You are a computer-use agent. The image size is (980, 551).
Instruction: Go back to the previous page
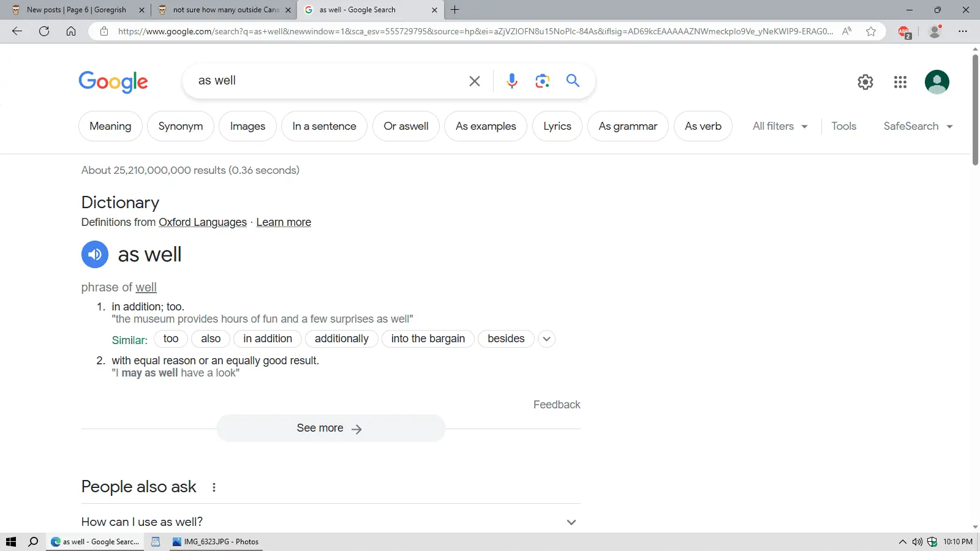[x=17, y=31]
